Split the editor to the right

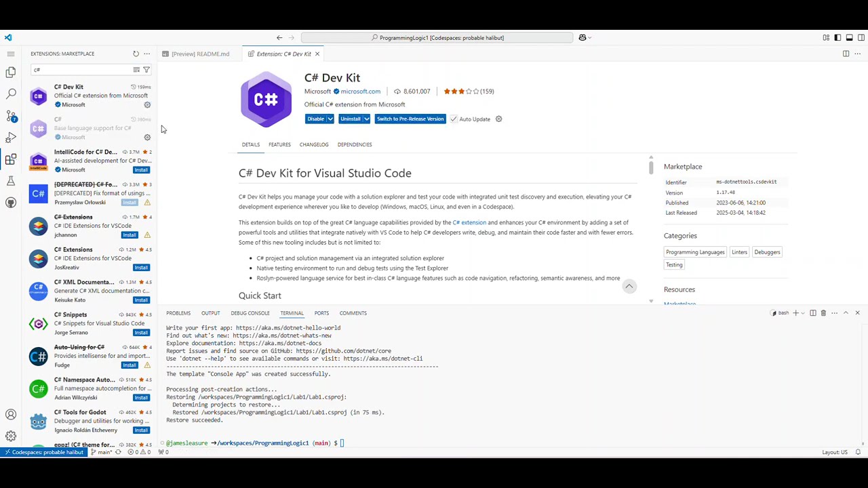click(x=846, y=54)
